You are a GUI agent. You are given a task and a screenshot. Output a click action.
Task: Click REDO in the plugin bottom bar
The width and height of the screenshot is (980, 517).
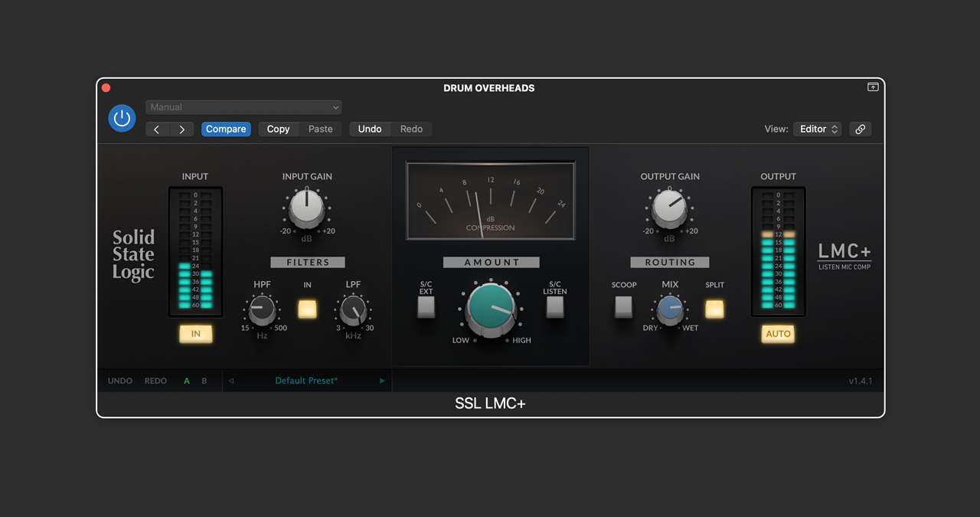155,381
